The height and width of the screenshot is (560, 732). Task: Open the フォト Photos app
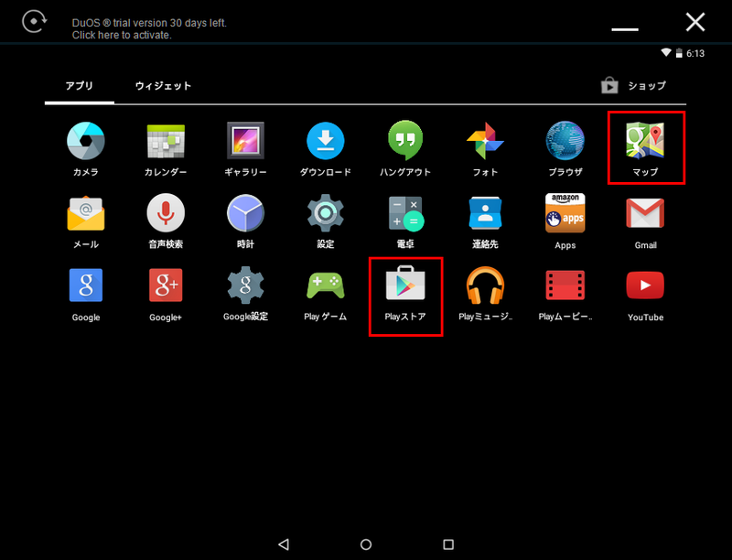click(x=485, y=149)
